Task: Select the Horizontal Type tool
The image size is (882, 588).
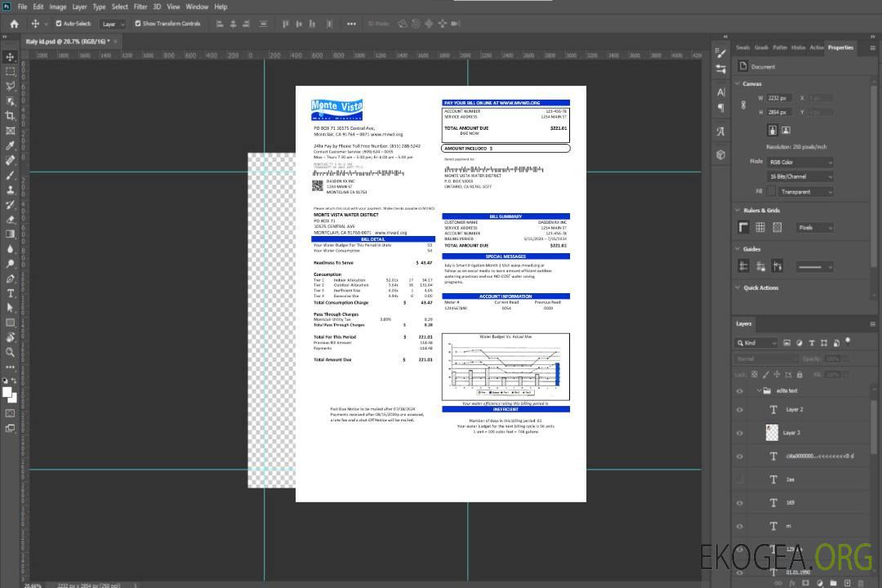Action: click(x=10, y=293)
